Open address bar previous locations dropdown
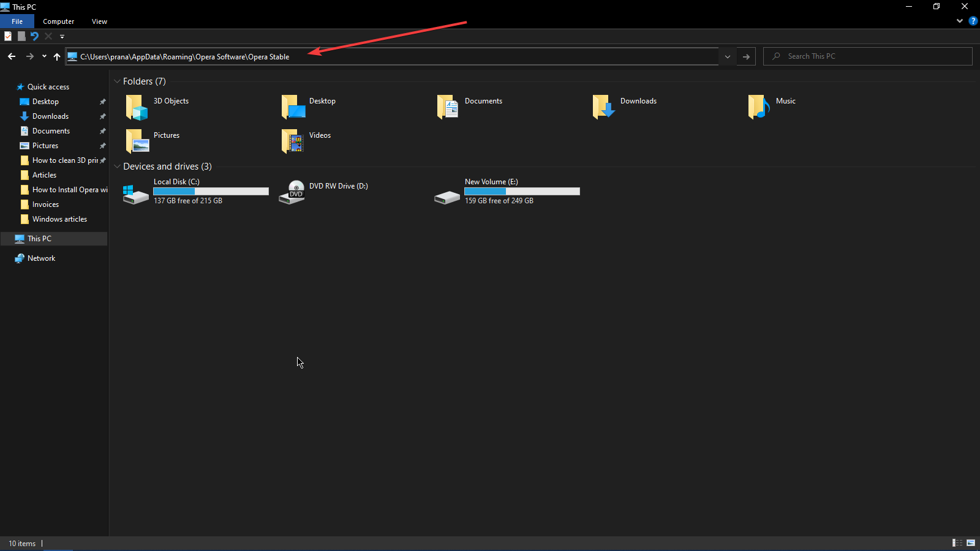 coord(728,56)
